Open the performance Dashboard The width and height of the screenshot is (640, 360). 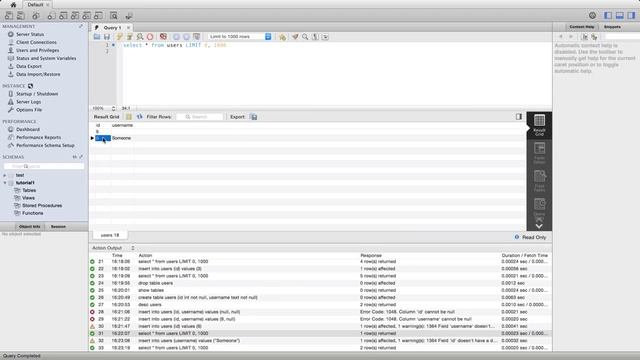coord(28,129)
